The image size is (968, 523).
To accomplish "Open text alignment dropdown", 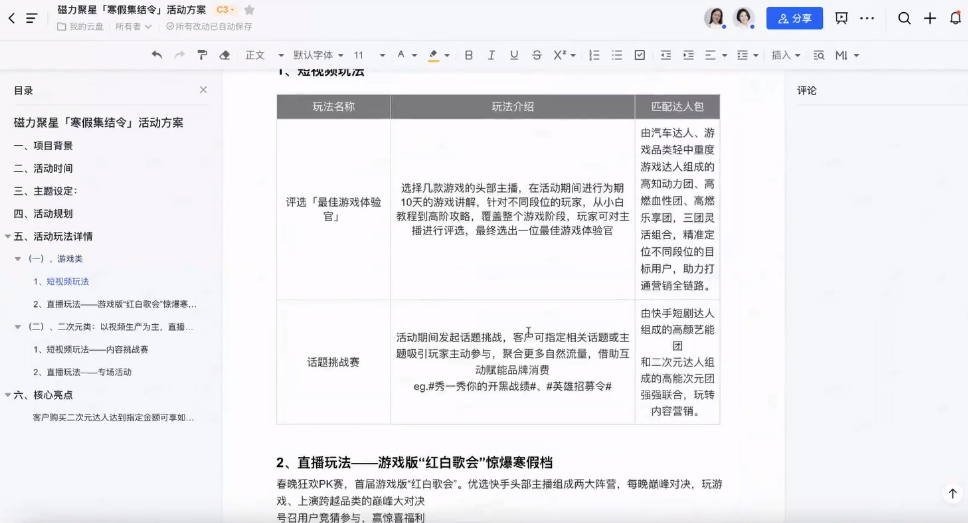I will [x=716, y=55].
